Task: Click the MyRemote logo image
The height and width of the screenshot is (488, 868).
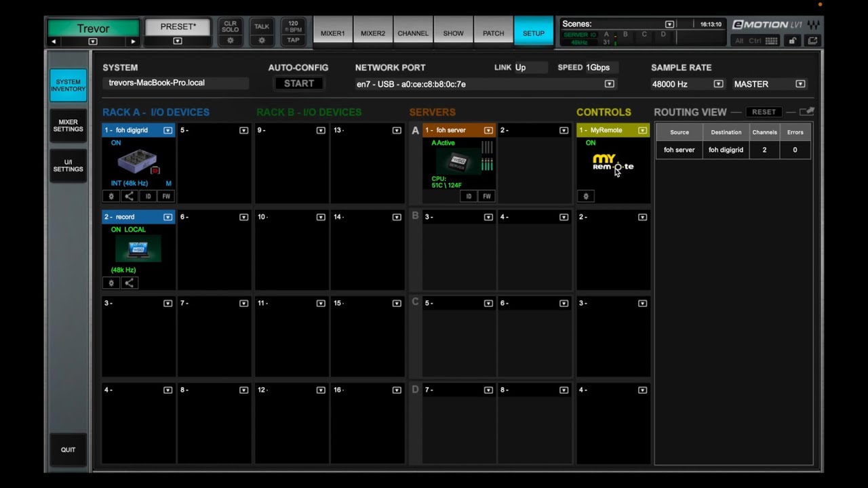Action: coord(613,163)
